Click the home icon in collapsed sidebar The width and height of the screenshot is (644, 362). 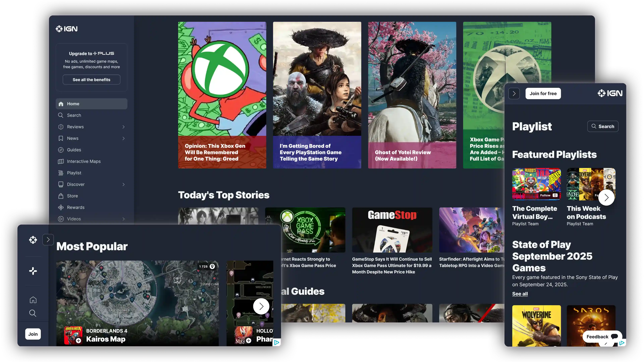point(33,300)
